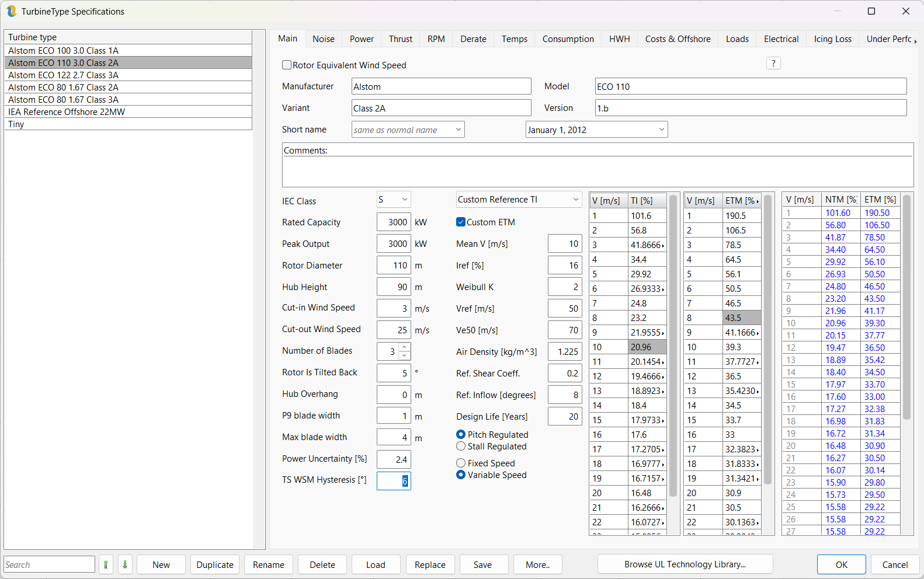Click the Model input field

[x=751, y=86]
